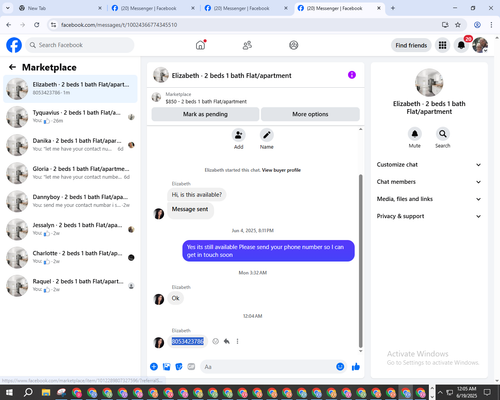Expand Media, files and links section

429,199
